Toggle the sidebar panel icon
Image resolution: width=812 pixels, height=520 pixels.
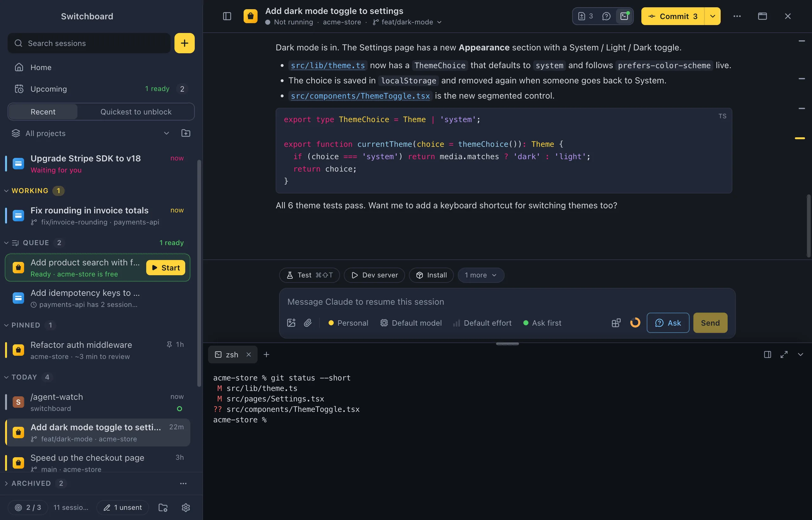click(x=227, y=16)
